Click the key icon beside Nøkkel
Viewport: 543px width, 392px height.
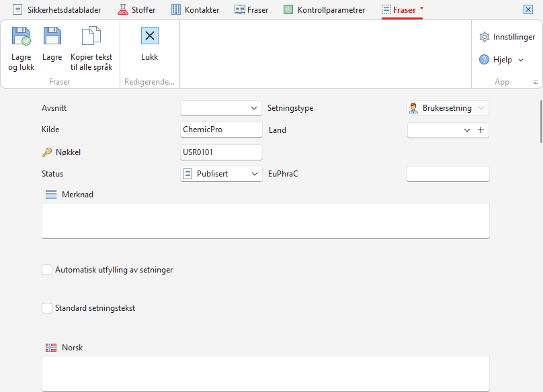[x=47, y=152]
